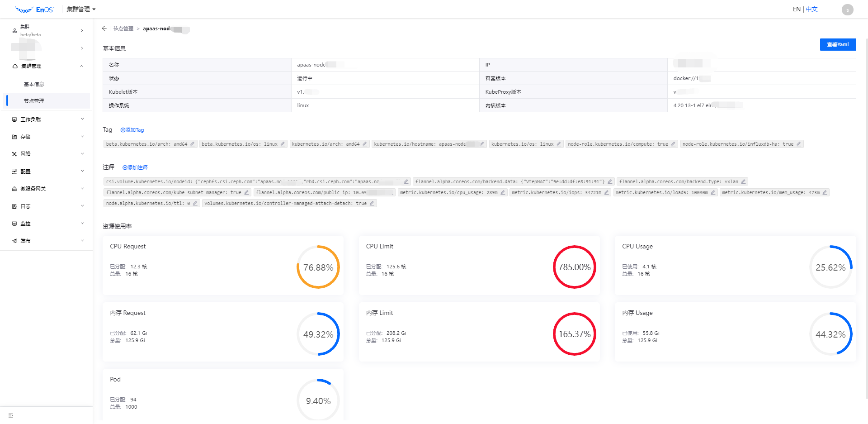This screenshot has width=868, height=424.
Task: Click the 添加Tag link
Action: click(x=132, y=130)
